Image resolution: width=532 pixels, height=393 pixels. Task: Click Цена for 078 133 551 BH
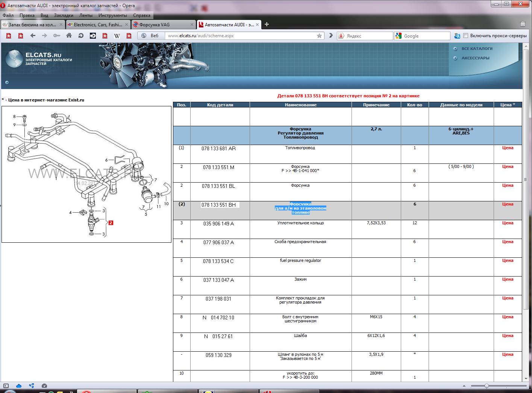click(508, 204)
